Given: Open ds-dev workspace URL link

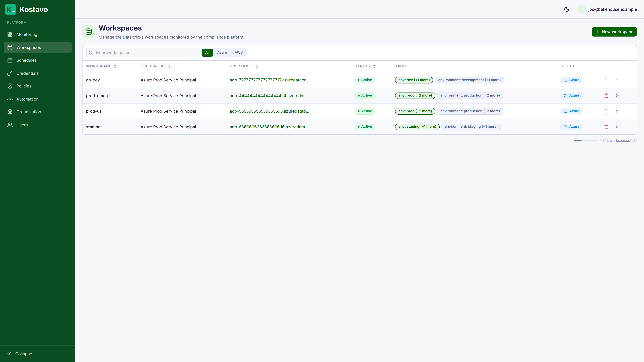Looking at the screenshot, I should 269,80.
